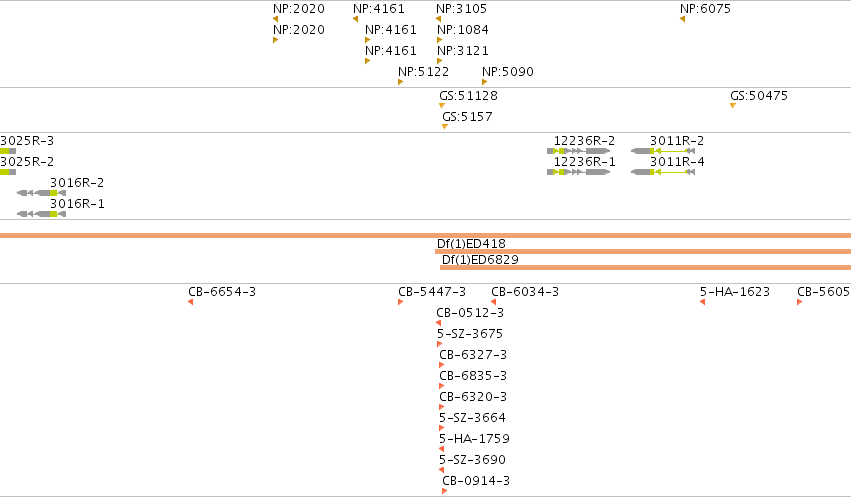The image size is (851, 497).
Task: Select the CB-6034-3 red arrow marker
Action: (x=493, y=302)
